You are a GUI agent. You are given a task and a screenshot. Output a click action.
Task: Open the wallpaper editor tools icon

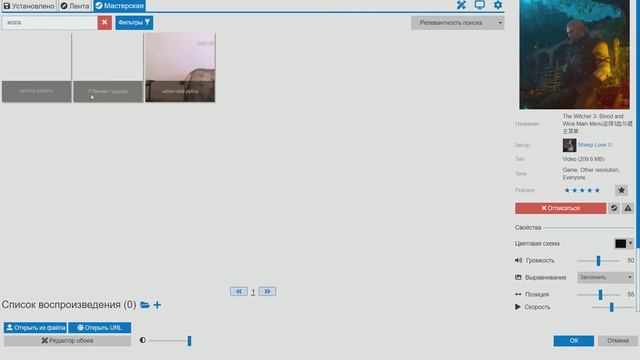[461, 5]
